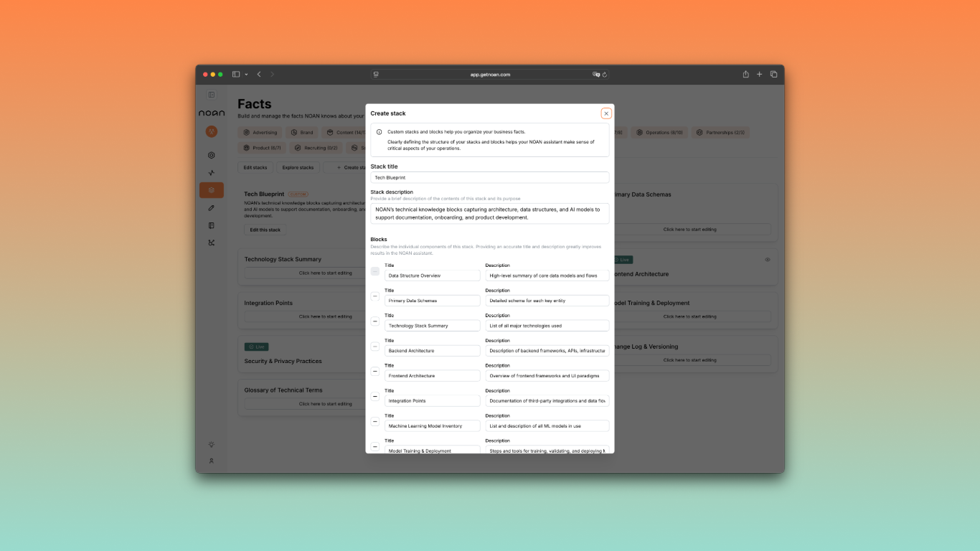Open the activity pulse icon in sidebar
This screenshot has width=980, height=551.
pyautogui.click(x=212, y=173)
